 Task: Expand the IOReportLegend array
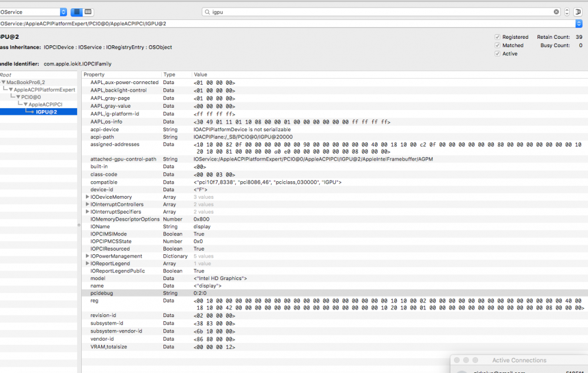pyautogui.click(x=88, y=264)
